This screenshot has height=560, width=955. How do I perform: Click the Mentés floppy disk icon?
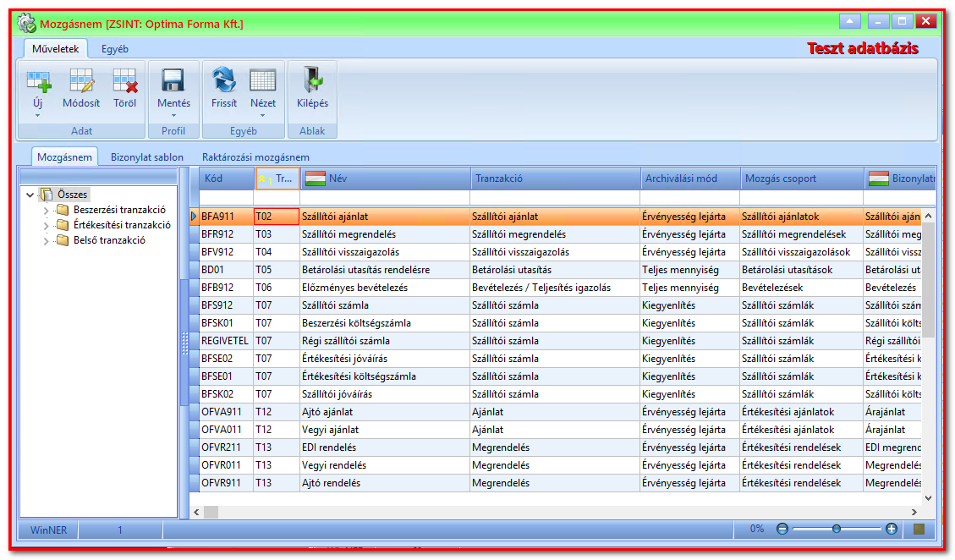[173, 80]
